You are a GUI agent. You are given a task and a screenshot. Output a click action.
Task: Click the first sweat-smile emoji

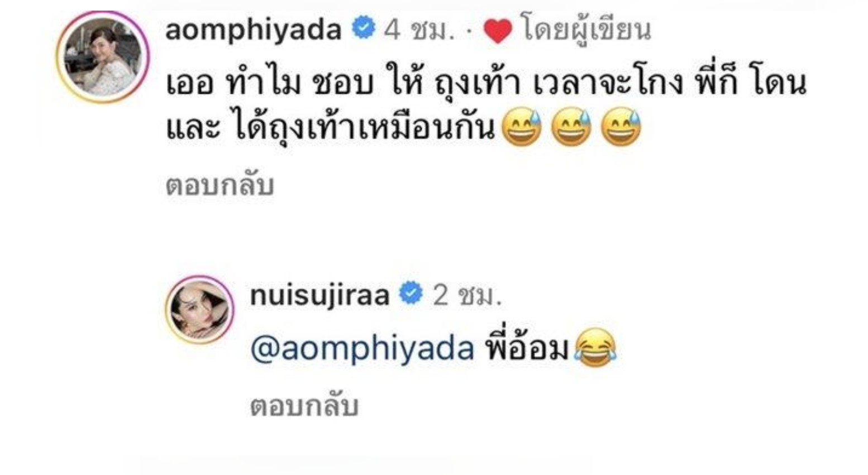click(x=522, y=127)
